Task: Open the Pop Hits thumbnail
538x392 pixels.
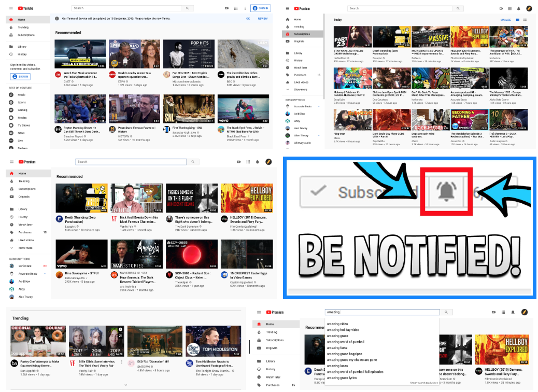Action: pyautogui.click(x=189, y=54)
